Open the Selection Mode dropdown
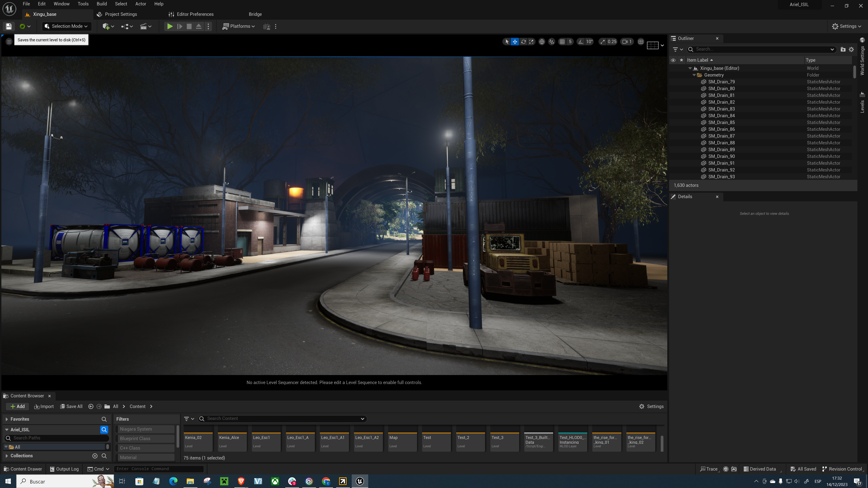The height and width of the screenshot is (488, 868). point(66,26)
